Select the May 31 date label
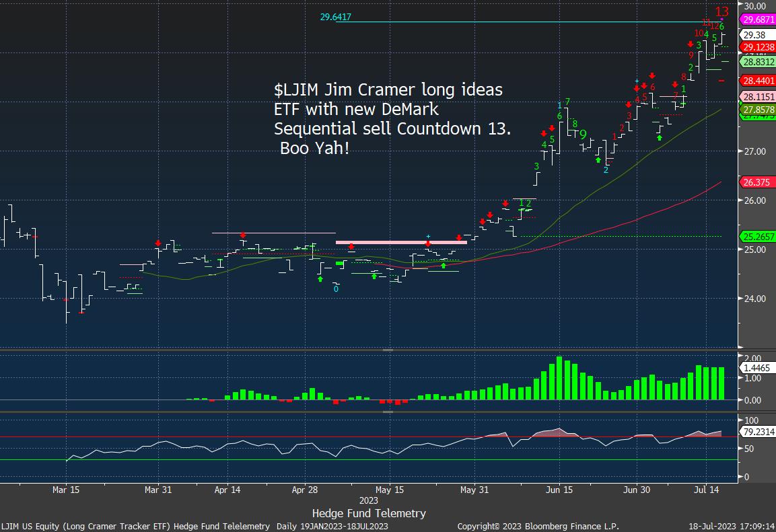776x532 pixels. [474, 490]
